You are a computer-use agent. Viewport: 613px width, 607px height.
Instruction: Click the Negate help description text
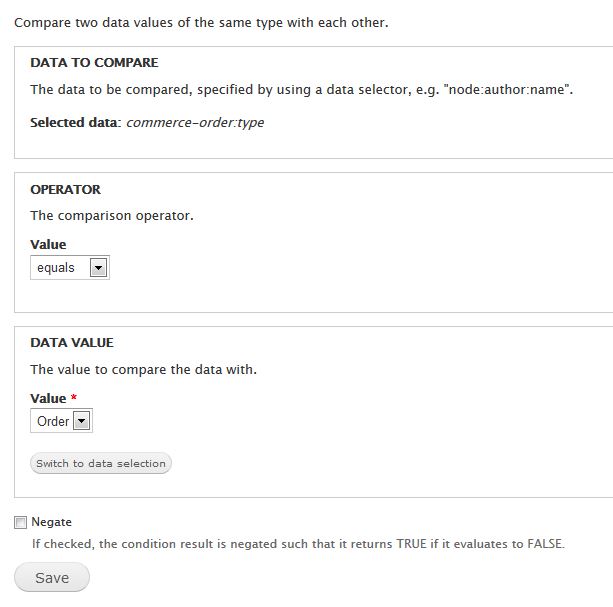pyautogui.click(x=297, y=544)
